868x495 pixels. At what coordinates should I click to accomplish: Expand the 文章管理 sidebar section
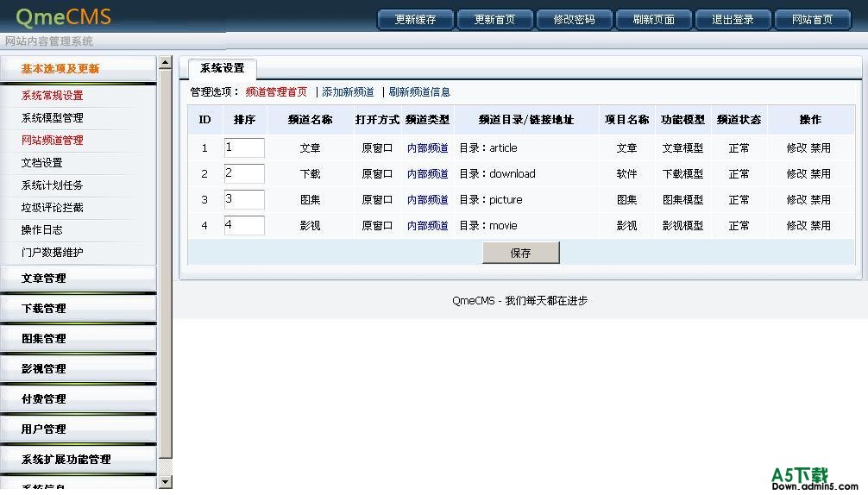(43, 279)
